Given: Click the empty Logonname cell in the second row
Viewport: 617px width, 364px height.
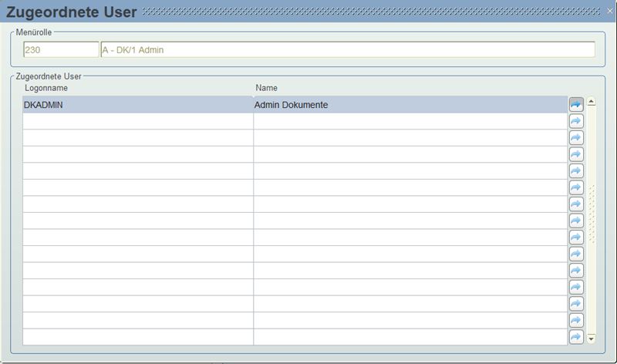Looking at the screenshot, I should pyautogui.click(x=137, y=121).
